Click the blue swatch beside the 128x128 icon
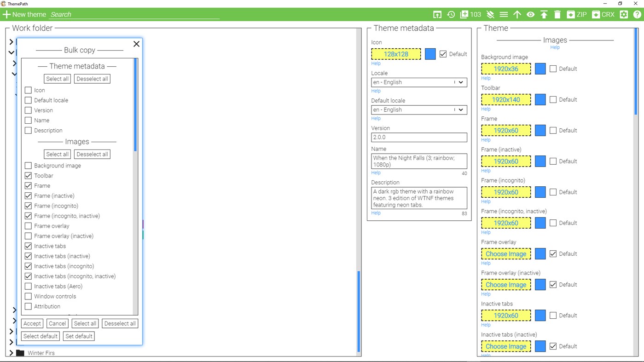644x362 pixels. 429,53
